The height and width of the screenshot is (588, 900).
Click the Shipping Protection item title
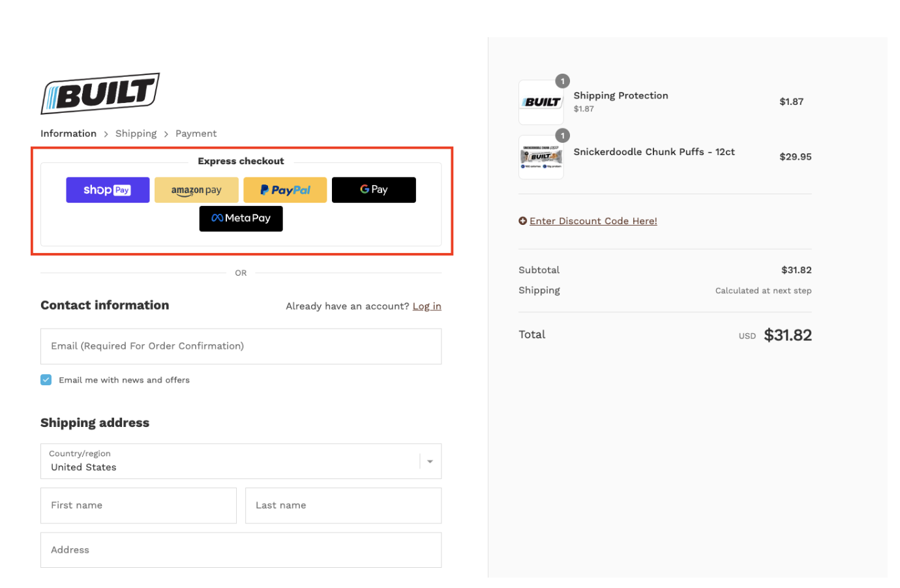point(621,95)
